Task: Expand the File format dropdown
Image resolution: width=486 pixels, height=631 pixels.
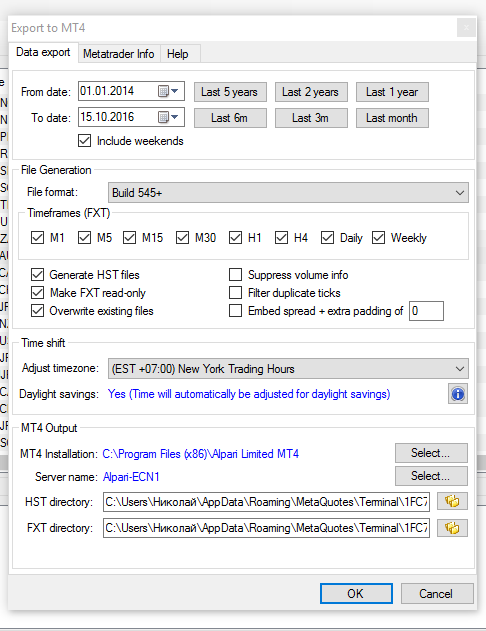Action: click(288, 192)
